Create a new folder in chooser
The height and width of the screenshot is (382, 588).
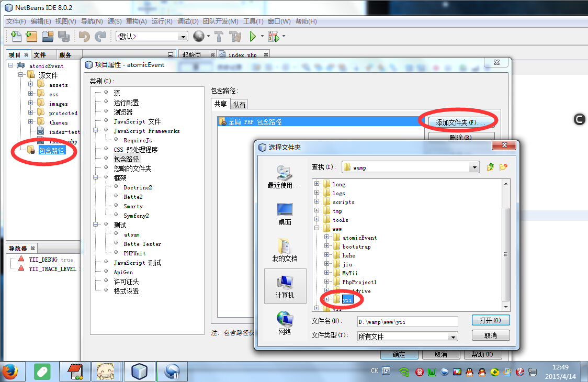(x=503, y=167)
